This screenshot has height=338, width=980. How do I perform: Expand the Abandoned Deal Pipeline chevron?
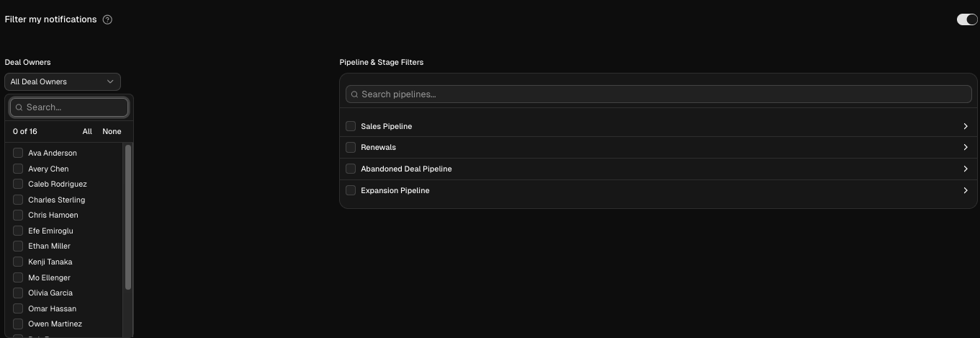pos(966,169)
